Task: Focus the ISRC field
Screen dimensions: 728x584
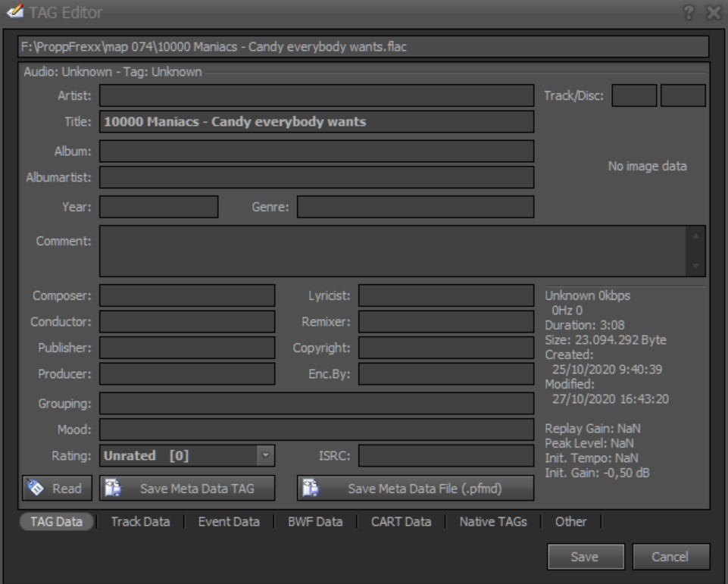Action: point(446,455)
